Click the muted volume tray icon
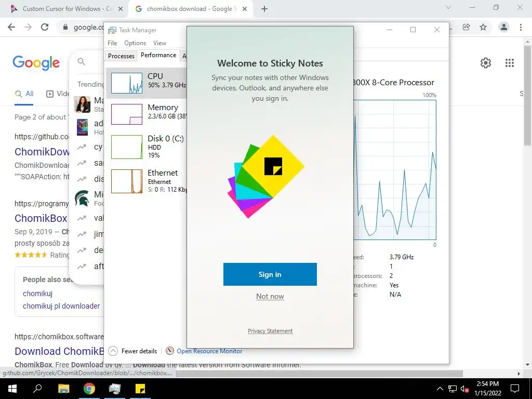532x399 pixels. click(x=464, y=389)
